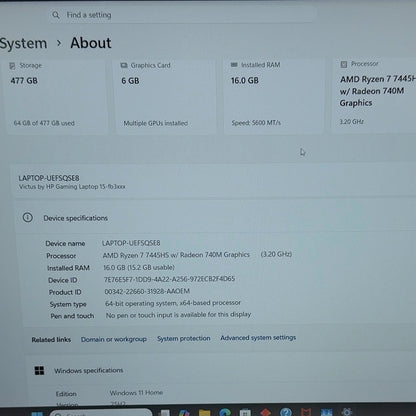Open File Explorer from the taskbar
The width and height of the screenshot is (416, 416).
204,413
